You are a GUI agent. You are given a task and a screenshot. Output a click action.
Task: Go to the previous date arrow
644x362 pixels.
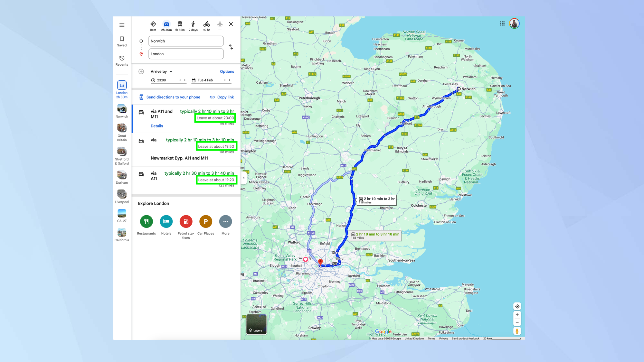(x=224, y=80)
